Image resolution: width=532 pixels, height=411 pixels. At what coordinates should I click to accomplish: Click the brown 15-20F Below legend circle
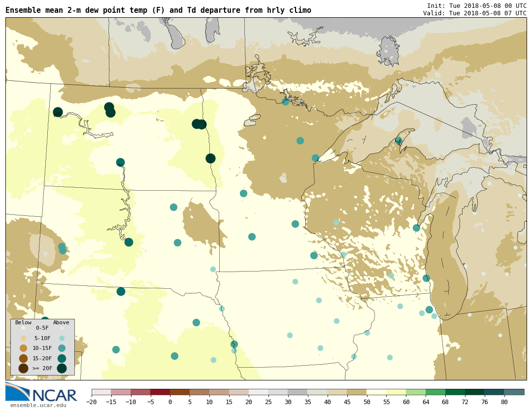click(x=24, y=358)
